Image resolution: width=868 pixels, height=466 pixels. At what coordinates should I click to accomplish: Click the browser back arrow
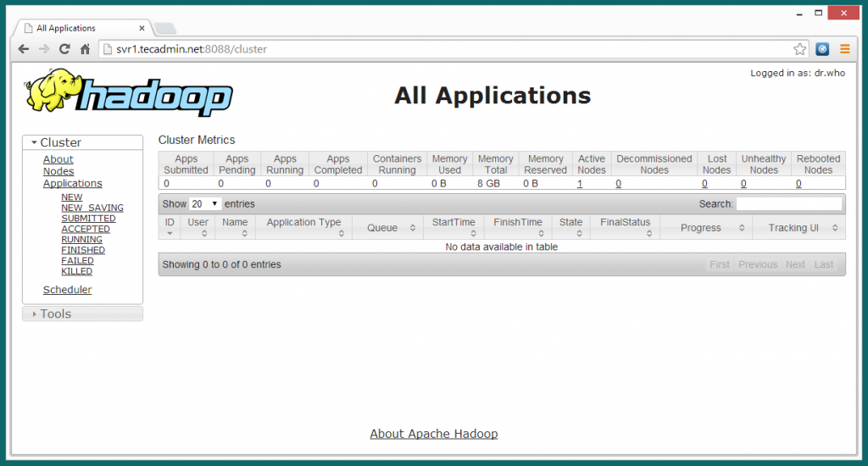click(24, 49)
